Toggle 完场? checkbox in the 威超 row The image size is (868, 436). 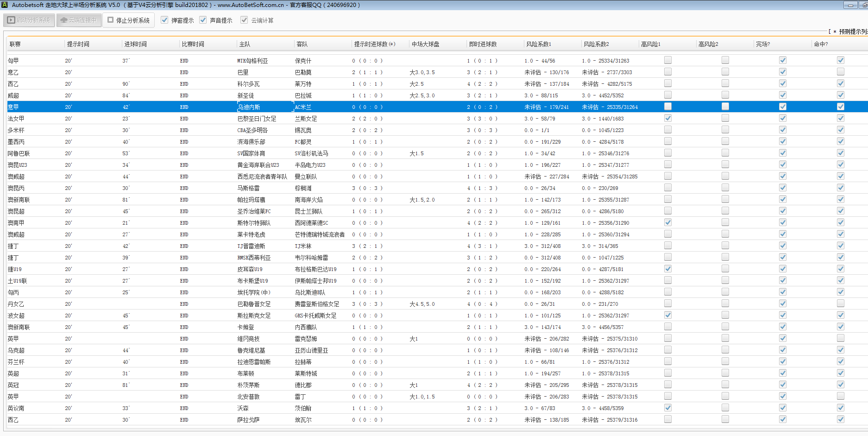point(782,95)
